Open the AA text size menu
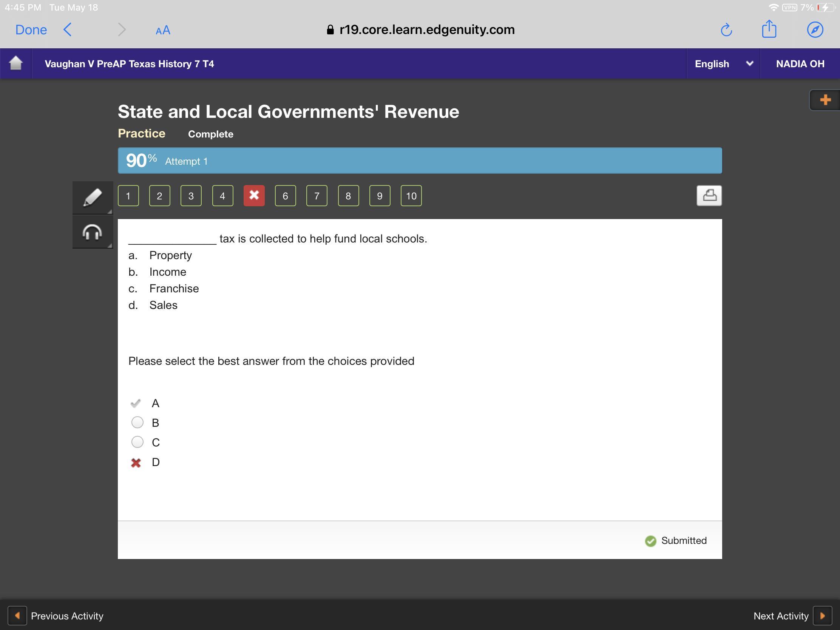The width and height of the screenshot is (840, 630). tap(163, 30)
